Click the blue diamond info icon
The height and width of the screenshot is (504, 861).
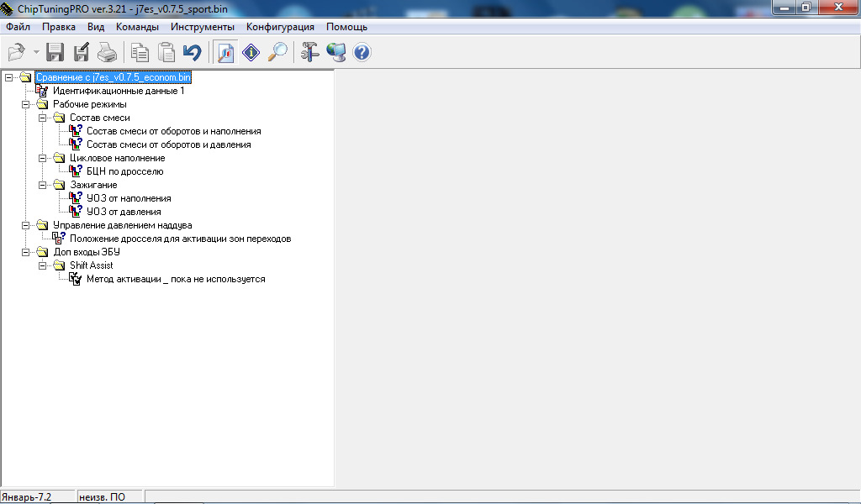251,52
